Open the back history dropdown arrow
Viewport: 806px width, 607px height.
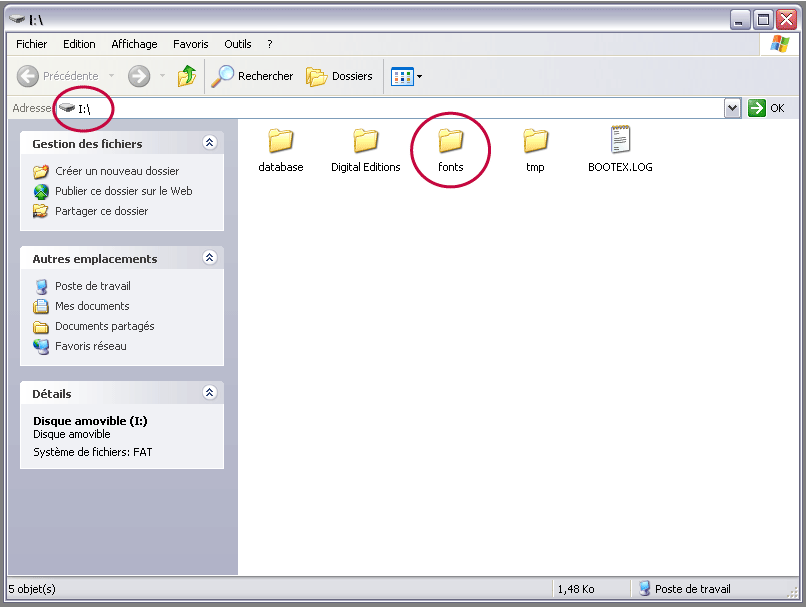coord(111,76)
